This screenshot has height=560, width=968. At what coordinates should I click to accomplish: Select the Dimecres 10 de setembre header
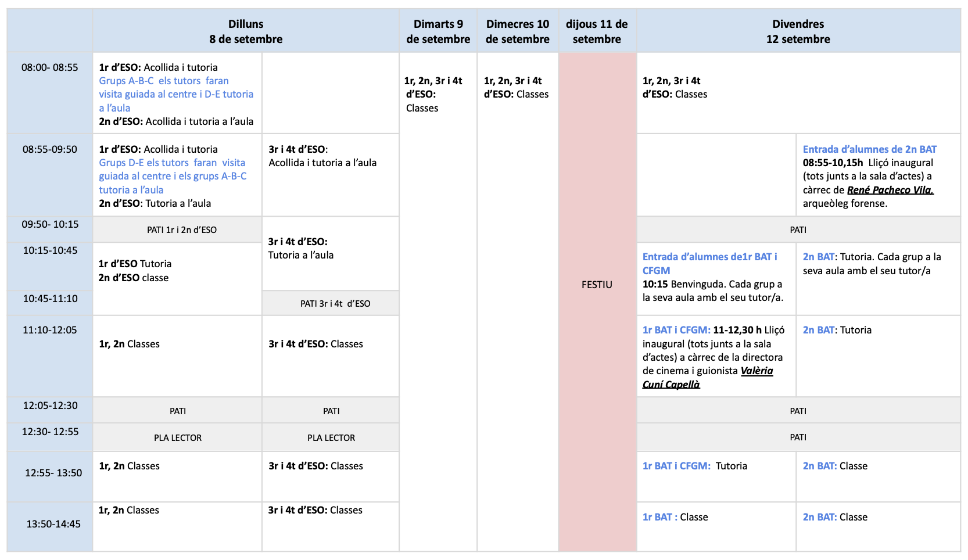point(517,31)
